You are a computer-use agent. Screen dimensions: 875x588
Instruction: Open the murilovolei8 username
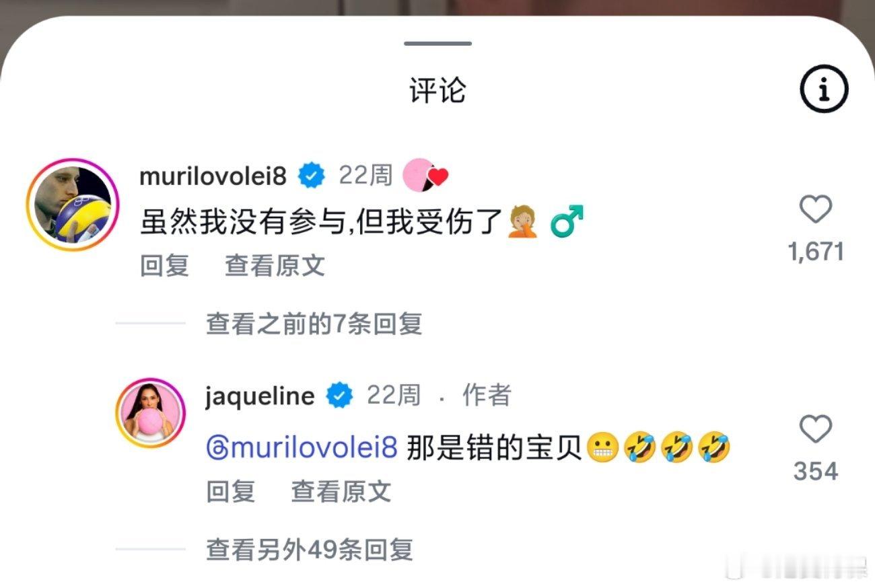[213, 176]
